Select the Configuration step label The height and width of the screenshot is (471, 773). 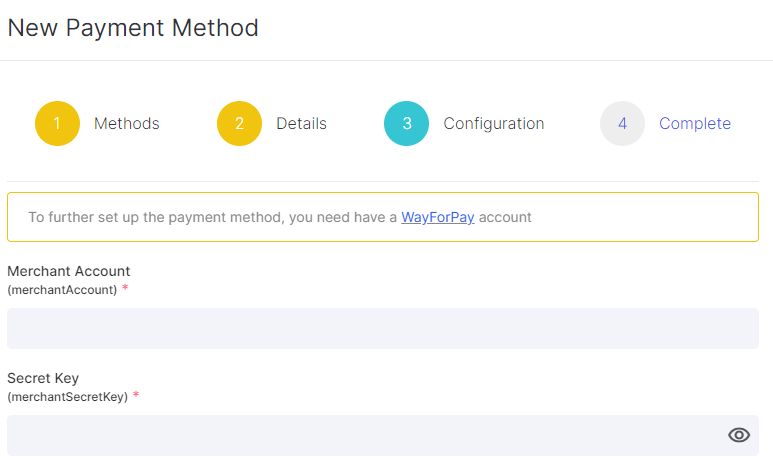(493, 123)
